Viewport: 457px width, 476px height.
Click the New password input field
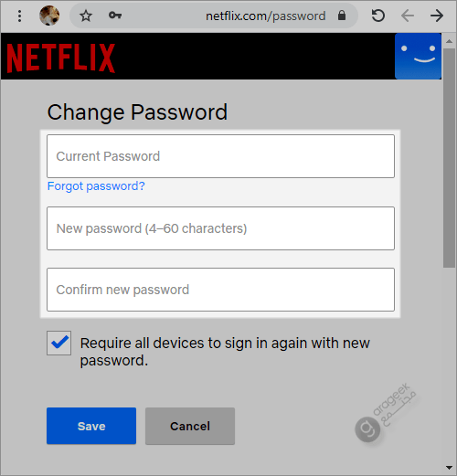220,228
